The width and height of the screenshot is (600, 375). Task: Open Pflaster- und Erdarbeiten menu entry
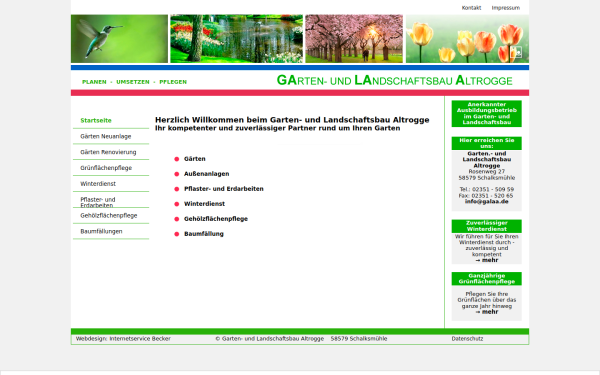(x=98, y=202)
